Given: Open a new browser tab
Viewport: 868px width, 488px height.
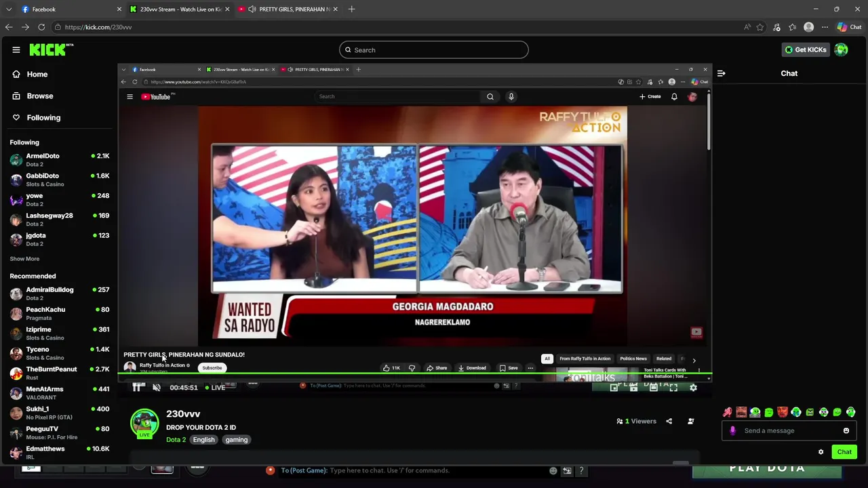Looking at the screenshot, I should 351,9.
